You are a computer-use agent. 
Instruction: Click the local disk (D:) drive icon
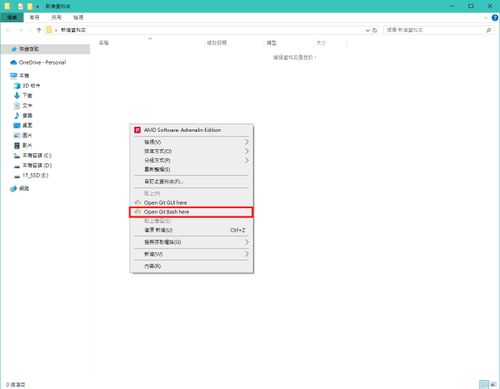click(17, 166)
